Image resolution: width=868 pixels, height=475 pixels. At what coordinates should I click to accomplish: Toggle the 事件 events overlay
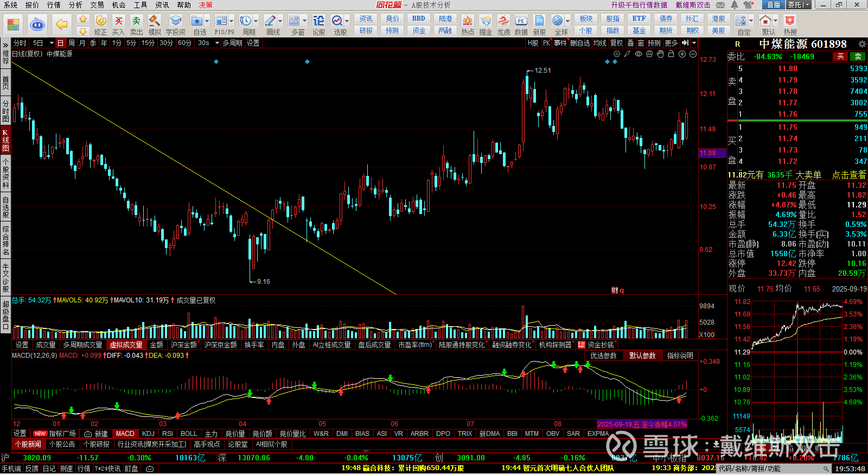coord(560,43)
